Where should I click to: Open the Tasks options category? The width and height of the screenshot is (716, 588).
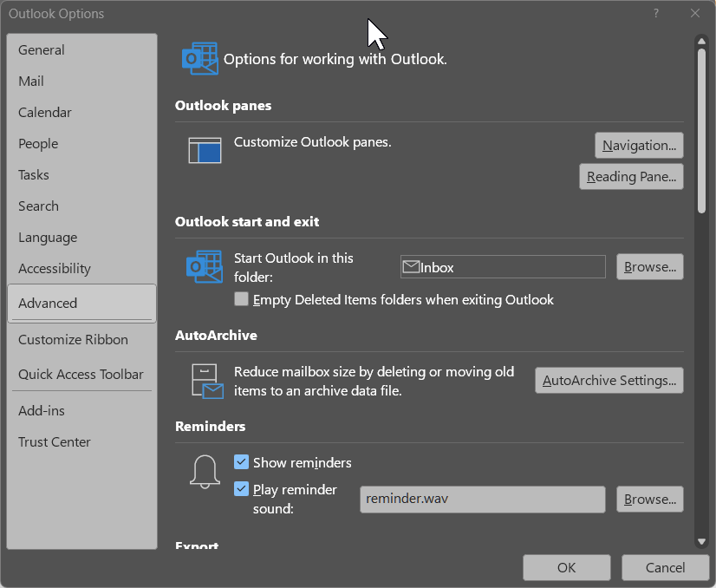[x=82, y=175]
